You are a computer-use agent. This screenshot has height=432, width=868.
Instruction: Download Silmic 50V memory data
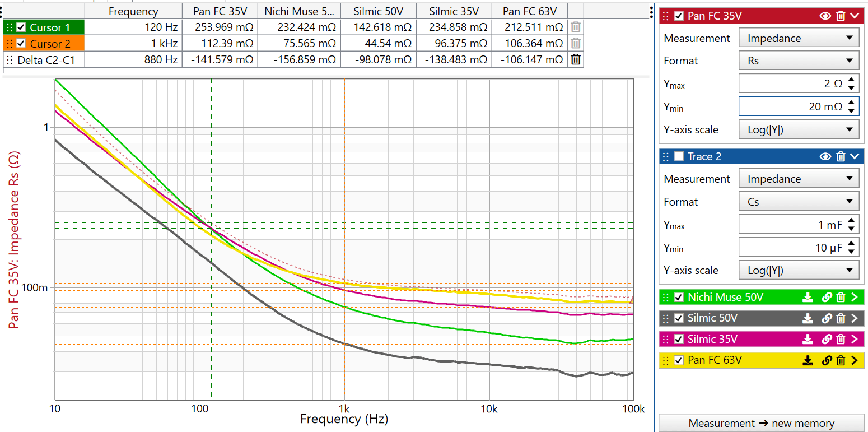click(808, 318)
